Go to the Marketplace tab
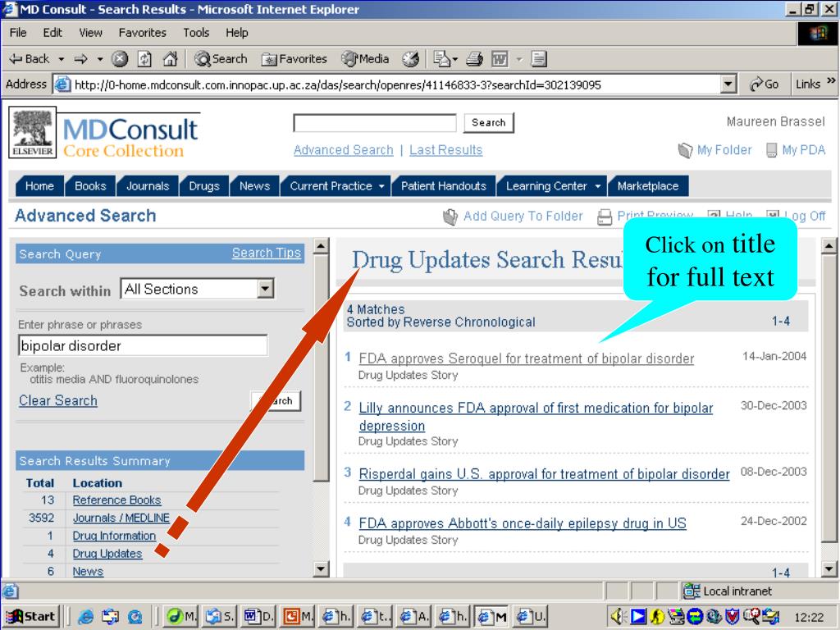The width and height of the screenshot is (840, 630). click(x=648, y=186)
